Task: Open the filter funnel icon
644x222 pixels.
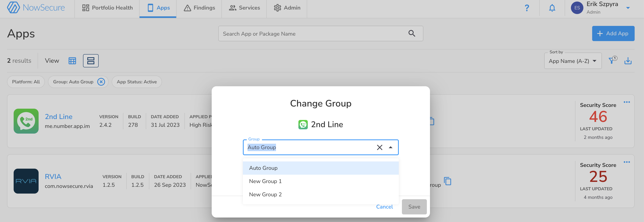Action: (612, 60)
